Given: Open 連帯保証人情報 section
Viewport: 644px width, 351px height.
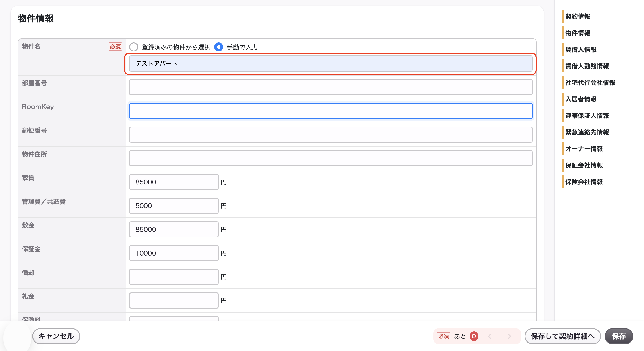Looking at the screenshot, I should coord(587,116).
